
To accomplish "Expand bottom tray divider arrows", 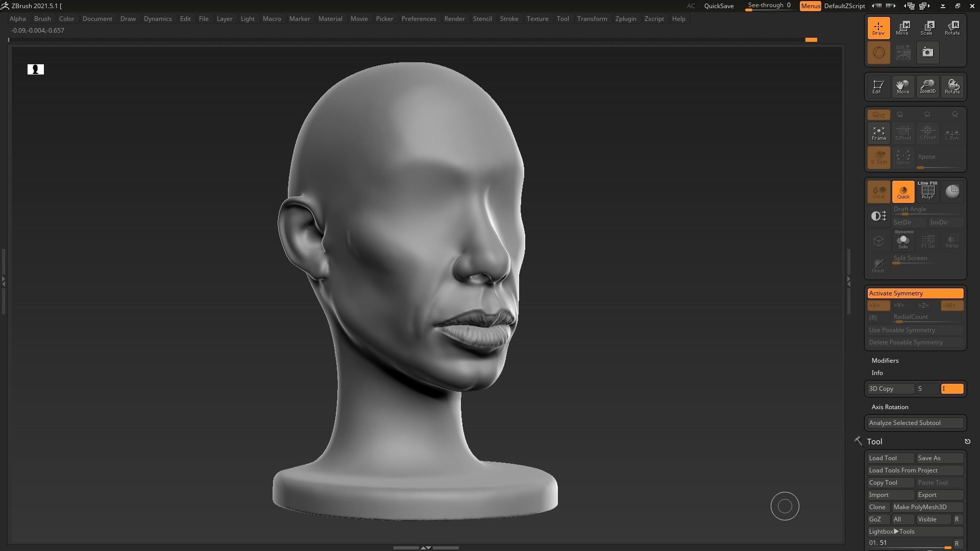I will tap(426, 547).
